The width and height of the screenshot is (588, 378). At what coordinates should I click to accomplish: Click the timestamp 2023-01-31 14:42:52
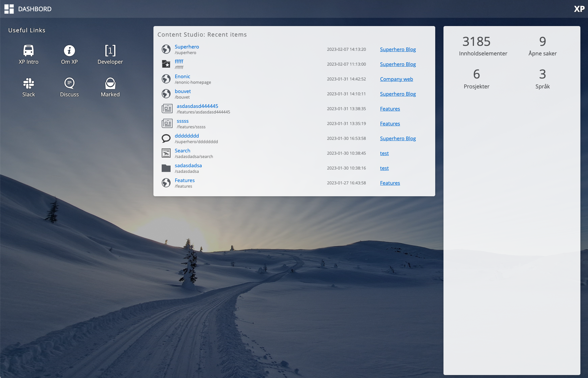click(346, 79)
